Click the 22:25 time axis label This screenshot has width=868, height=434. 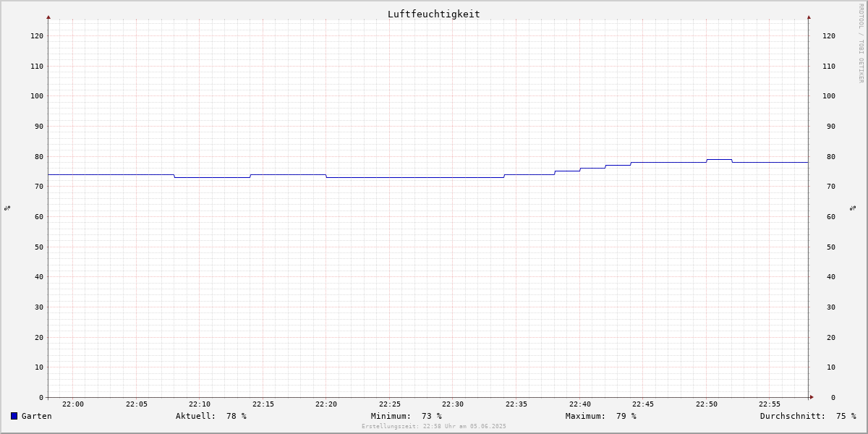coord(390,404)
